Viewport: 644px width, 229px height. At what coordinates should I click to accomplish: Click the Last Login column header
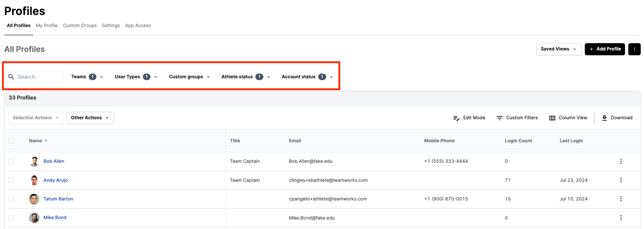click(571, 141)
